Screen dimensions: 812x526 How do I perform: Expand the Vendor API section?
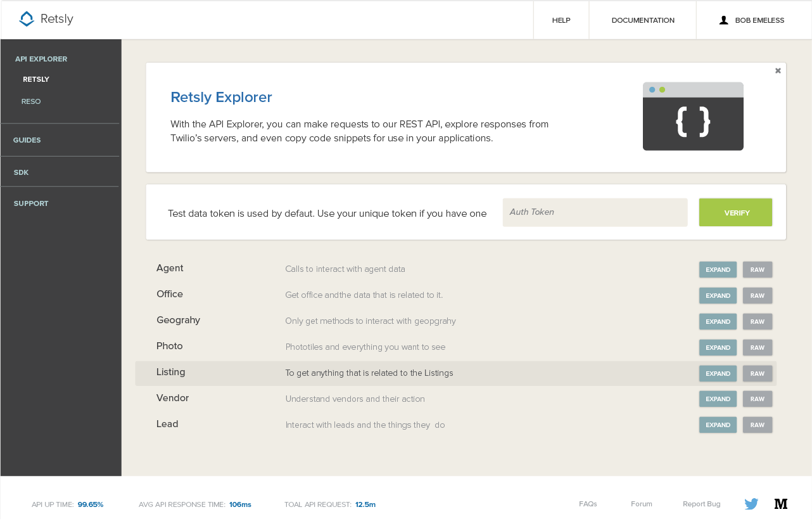click(x=718, y=399)
